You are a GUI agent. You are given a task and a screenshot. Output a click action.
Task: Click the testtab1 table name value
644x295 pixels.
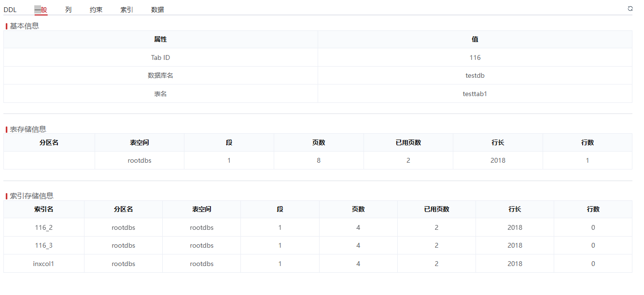pyautogui.click(x=475, y=94)
